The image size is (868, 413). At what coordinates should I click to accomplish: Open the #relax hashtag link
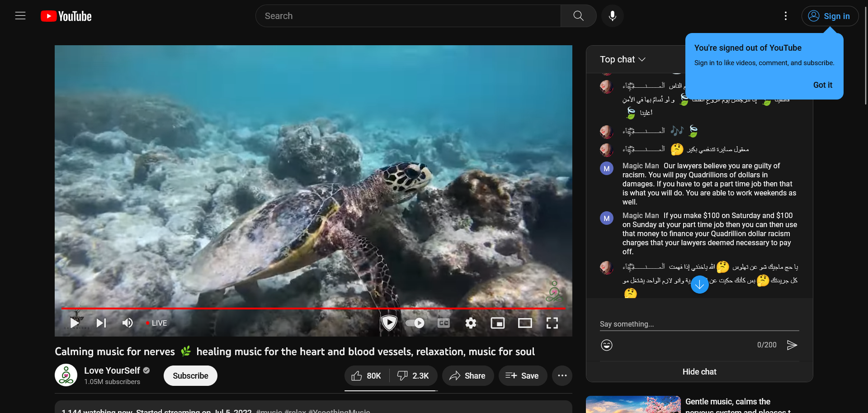pyautogui.click(x=295, y=411)
